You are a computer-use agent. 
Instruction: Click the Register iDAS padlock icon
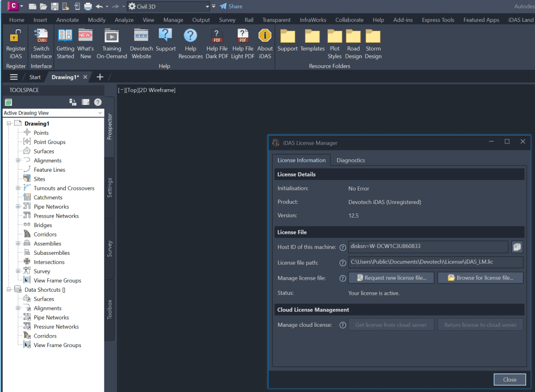16,37
